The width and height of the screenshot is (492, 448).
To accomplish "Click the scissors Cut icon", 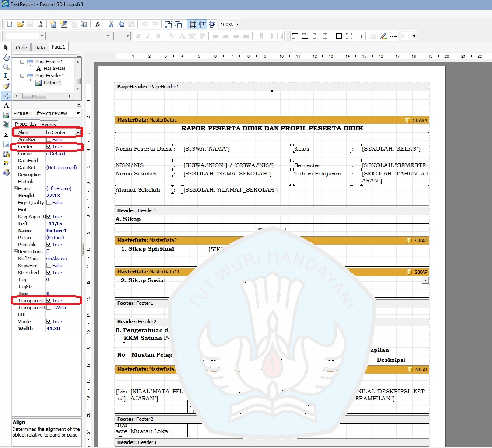I will tap(111, 24).
